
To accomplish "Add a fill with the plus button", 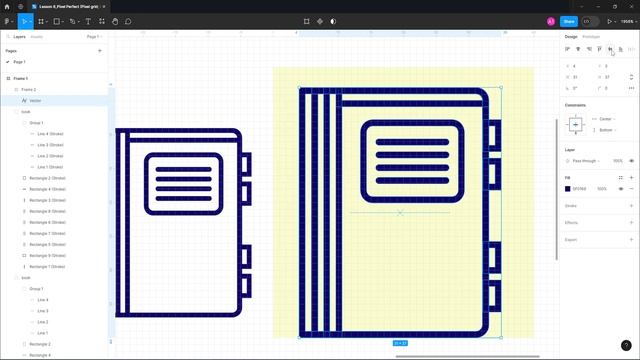I will [x=631, y=178].
